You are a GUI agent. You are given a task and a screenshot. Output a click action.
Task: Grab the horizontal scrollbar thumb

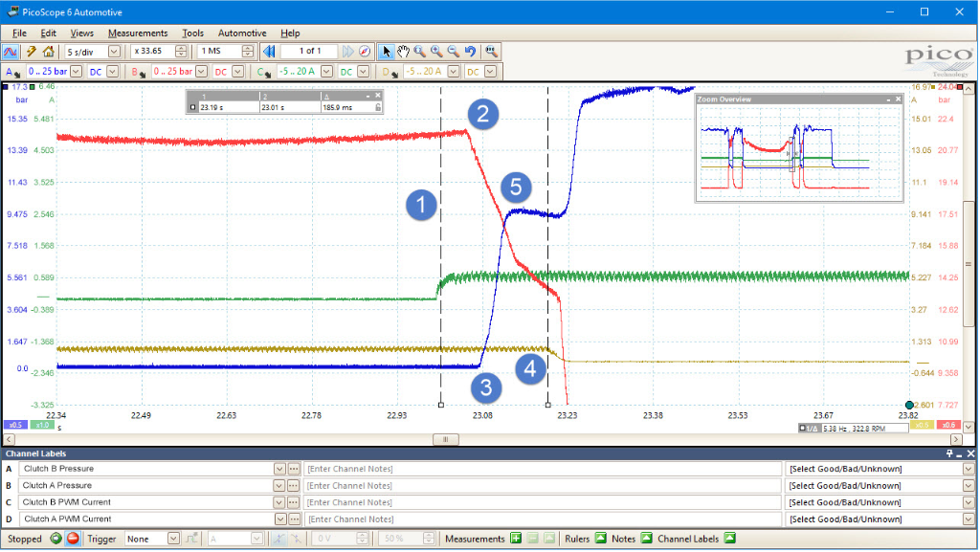click(x=446, y=440)
